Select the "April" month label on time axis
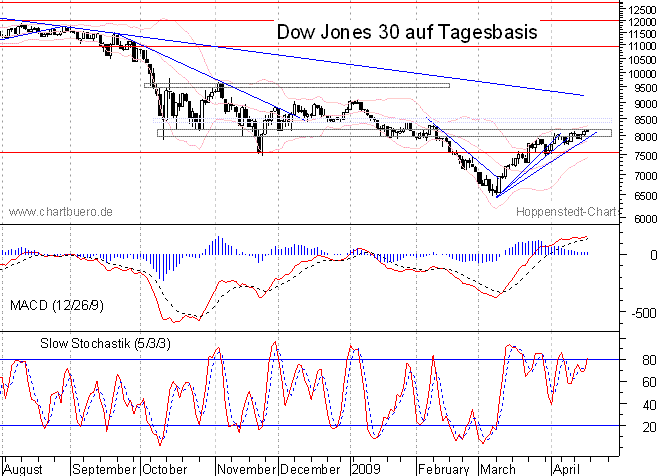 (x=567, y=469)
